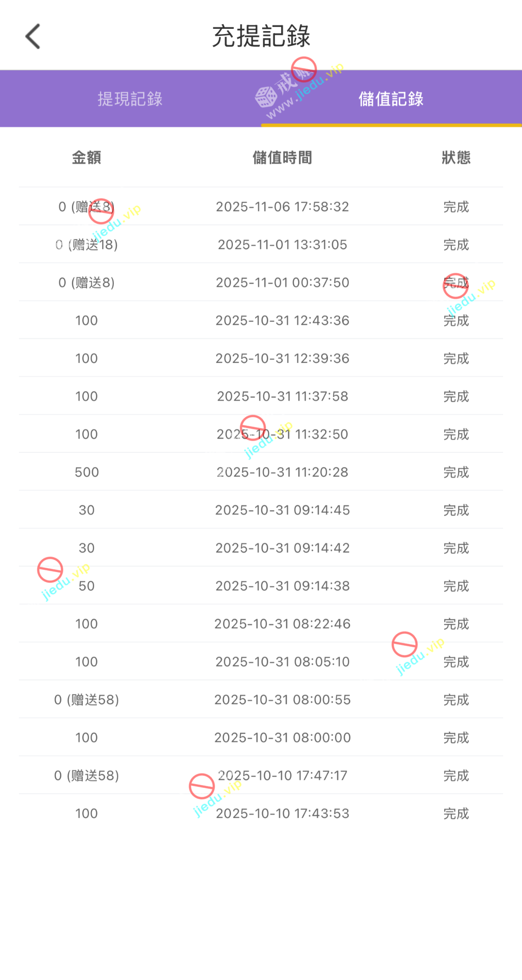The width and height of the screenshot is (522, 980).
Task: Open the 2025-11-06 17:58:32 record
Action: (282, 207)
